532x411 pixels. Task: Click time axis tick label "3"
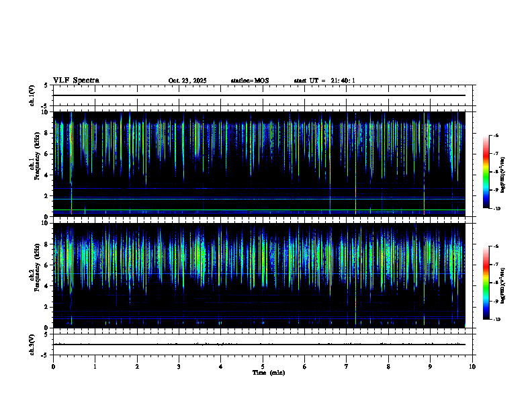179,367
